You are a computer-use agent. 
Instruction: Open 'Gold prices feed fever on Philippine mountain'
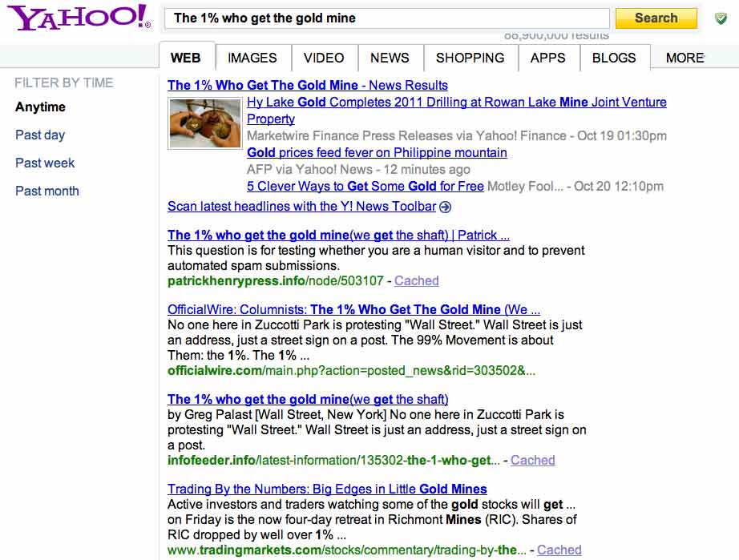coord(377,152)
